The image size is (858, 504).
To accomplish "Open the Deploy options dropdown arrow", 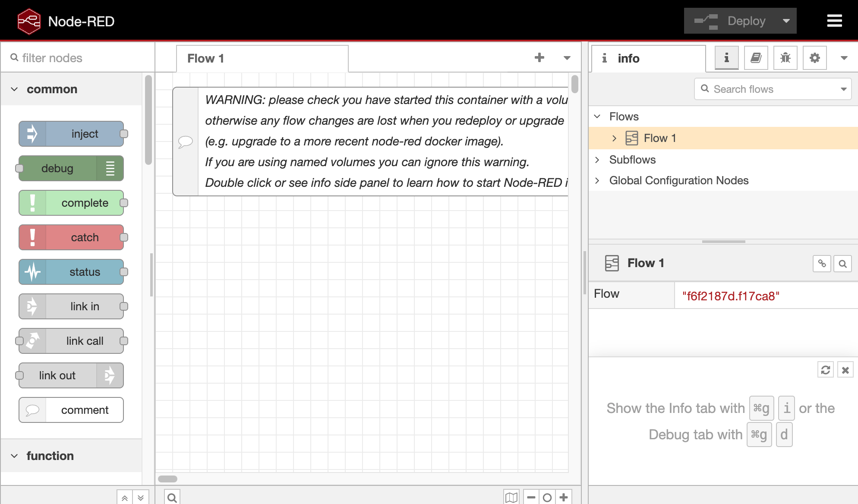I will click(786, 21).
